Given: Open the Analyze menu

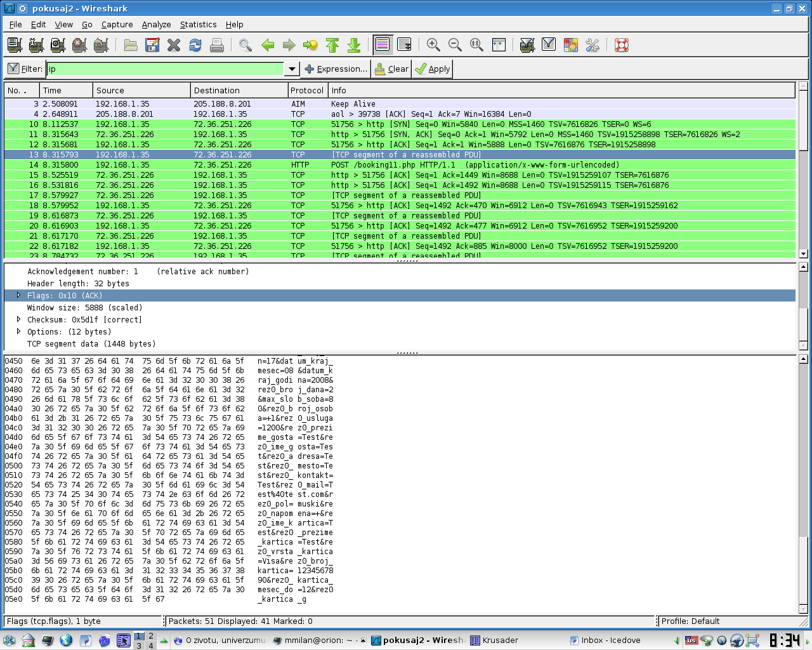Looking at the screenshot, I should click(156, 24).
